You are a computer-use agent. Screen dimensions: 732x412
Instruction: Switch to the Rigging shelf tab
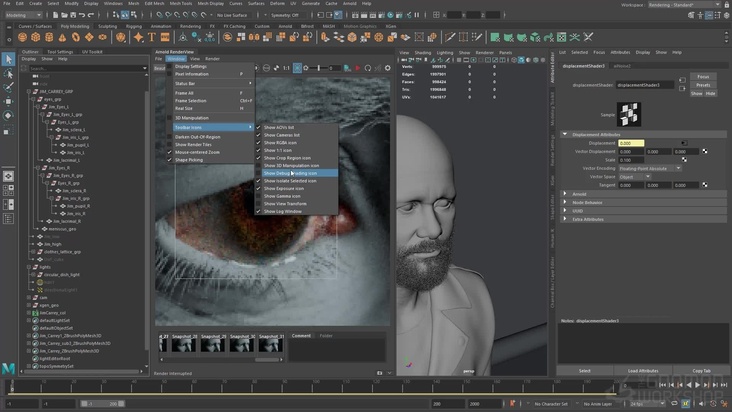(x=133, y=26)
